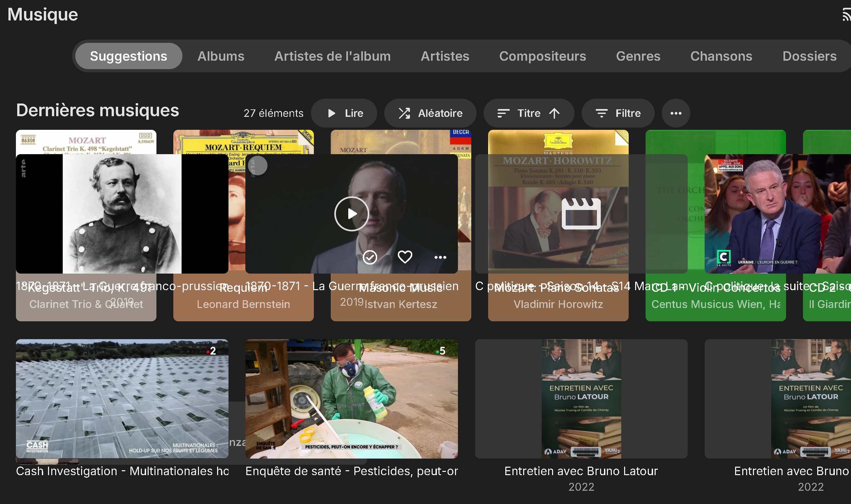Open the Filtre filter options
The height and width of the screenshot is (504, 851).
tap(618, 113)
